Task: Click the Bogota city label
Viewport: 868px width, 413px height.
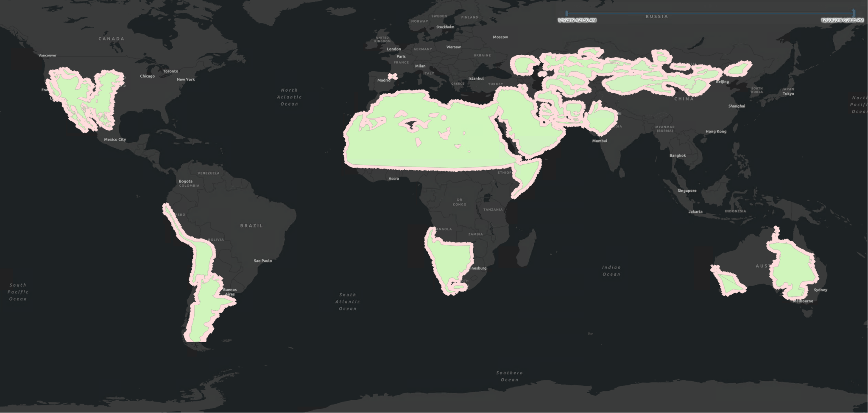Action: 185,181
